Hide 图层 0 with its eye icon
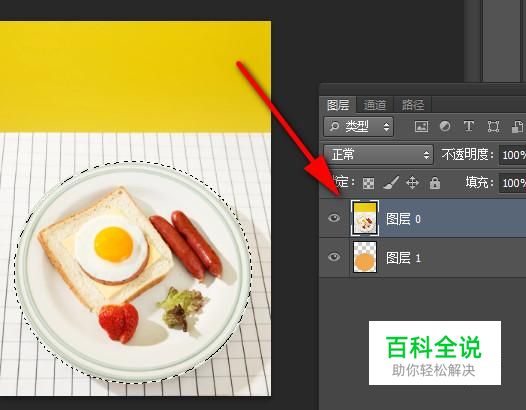The height and width of the screenshot is (410, 526). click(x=334, y=218)
